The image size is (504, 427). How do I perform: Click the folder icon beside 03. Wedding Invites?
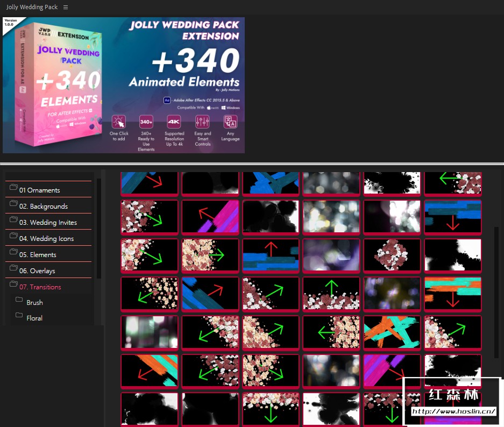[13, 219]
